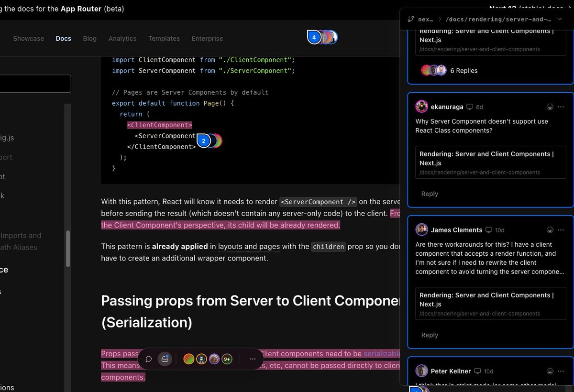Open the comment pin numbered 4 near navbar

tap(314, 37)
